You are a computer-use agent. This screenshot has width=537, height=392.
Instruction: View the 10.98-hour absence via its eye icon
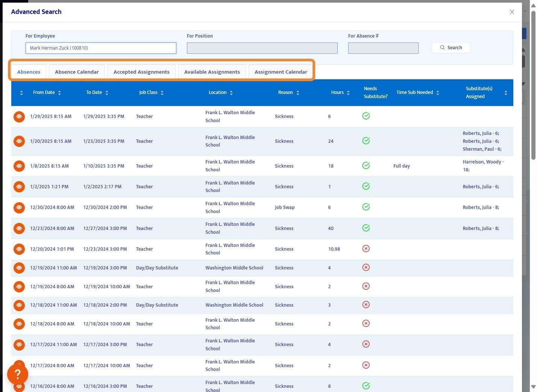(x=19, y=249)
